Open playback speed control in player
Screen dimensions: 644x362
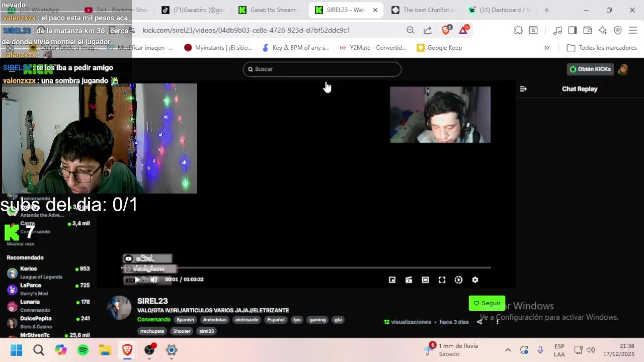pyautogui.click(x=458, y=280)
